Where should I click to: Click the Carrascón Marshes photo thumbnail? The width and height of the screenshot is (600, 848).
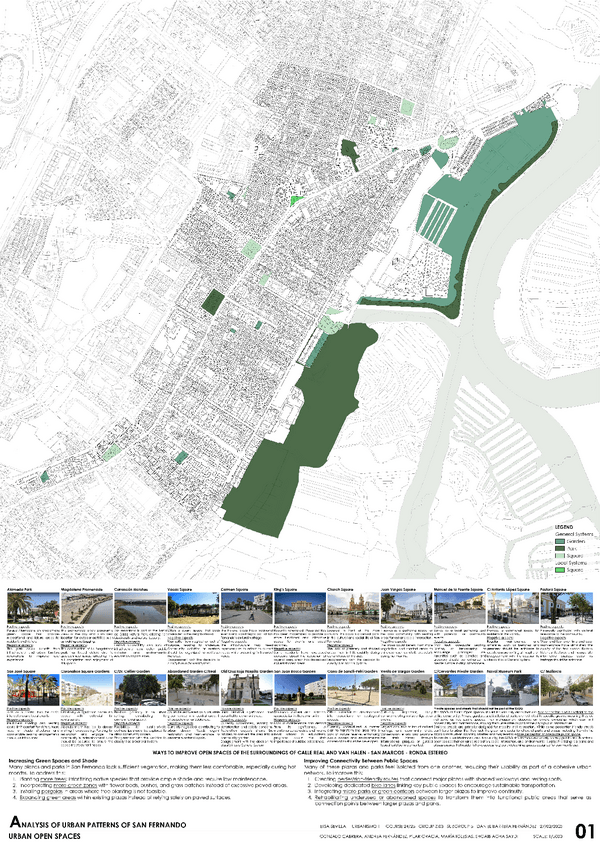pyautogui.click(x=140, y=608)
